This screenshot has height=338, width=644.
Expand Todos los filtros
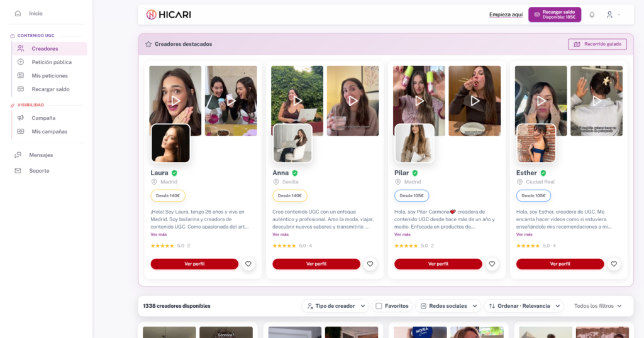pyautogui.click(x=597, y=306)
